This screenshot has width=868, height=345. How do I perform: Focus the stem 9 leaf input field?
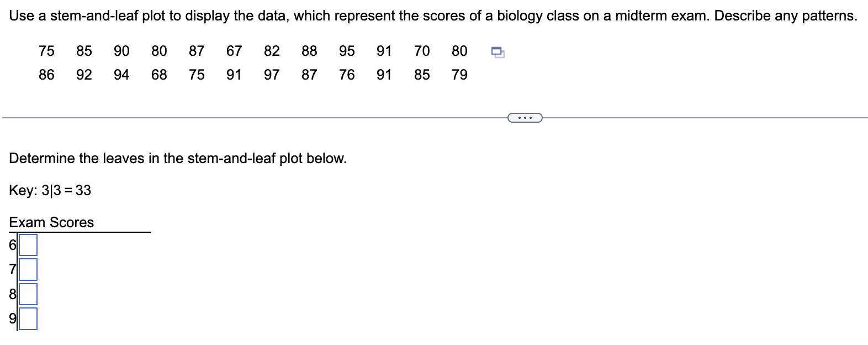tap(29, 318)
